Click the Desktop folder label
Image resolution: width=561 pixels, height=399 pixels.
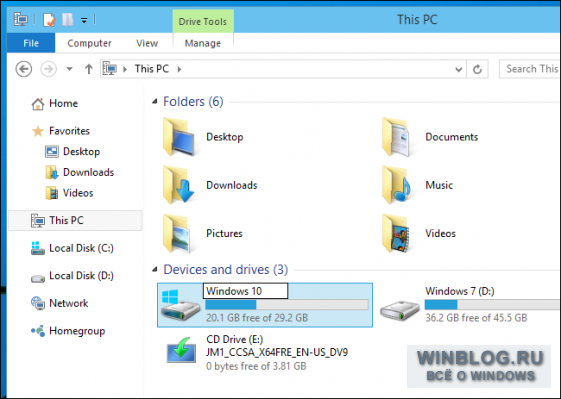[225, 137]
